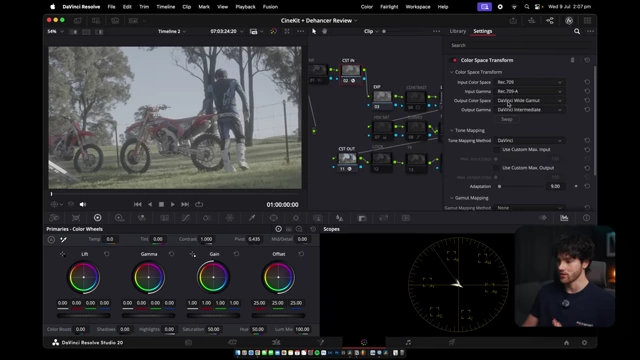Open the Curves palette
Viewport: 640px width, 360px height.
(186, 218)
